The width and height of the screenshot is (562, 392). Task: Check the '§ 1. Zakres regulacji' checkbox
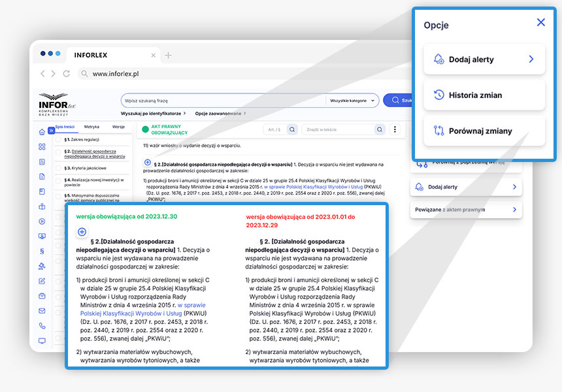pos(58,139)
